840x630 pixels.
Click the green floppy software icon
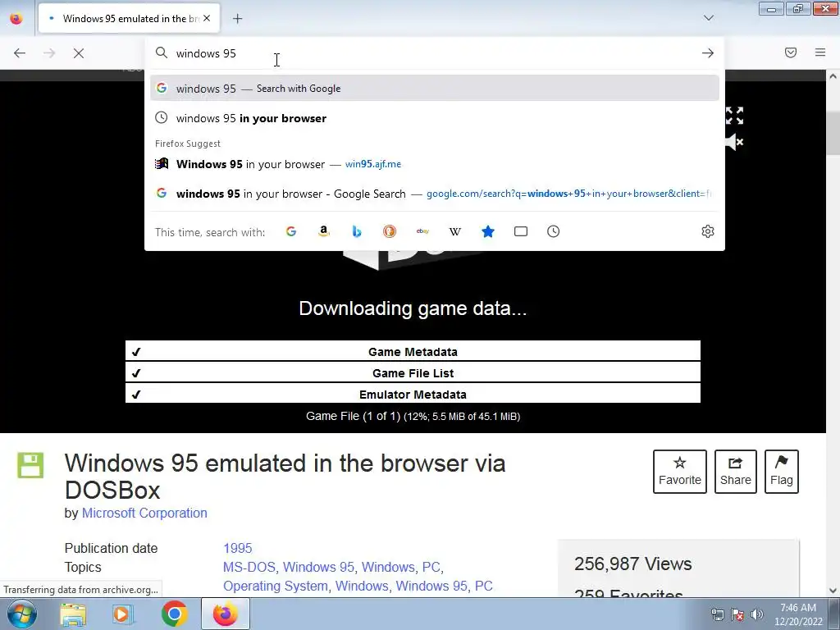point(30,465)
